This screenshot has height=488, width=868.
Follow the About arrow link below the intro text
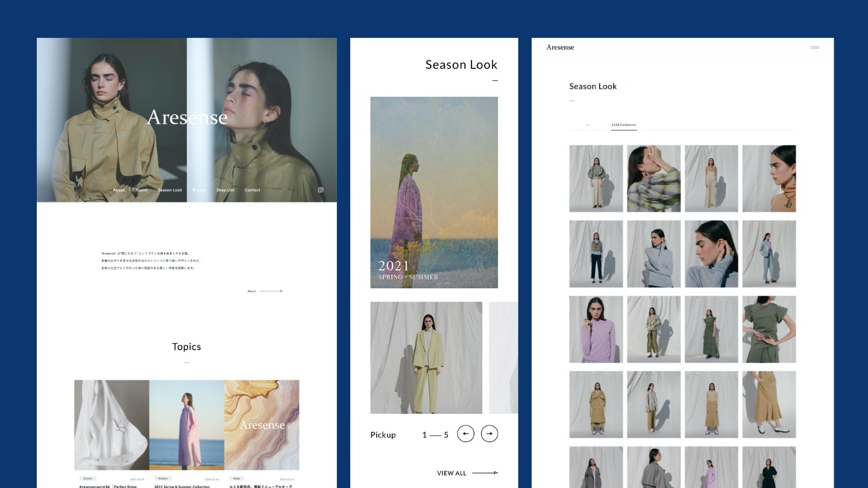(265, 291)
